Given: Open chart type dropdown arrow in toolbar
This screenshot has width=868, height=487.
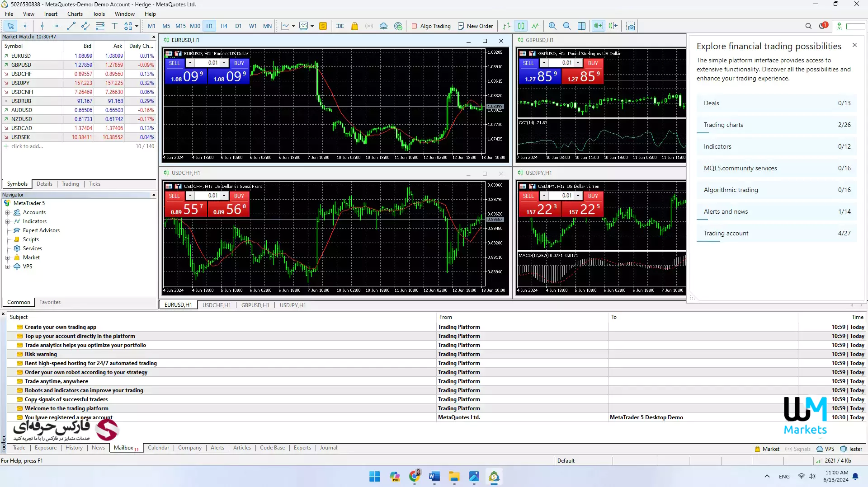Looking at the screenshot, I should [293, 26].
